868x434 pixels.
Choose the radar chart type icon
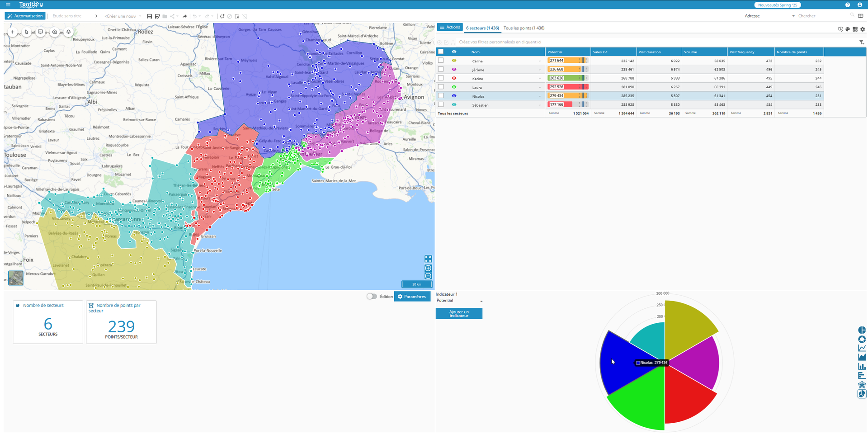pyautogui.click(x=862, y=385)
